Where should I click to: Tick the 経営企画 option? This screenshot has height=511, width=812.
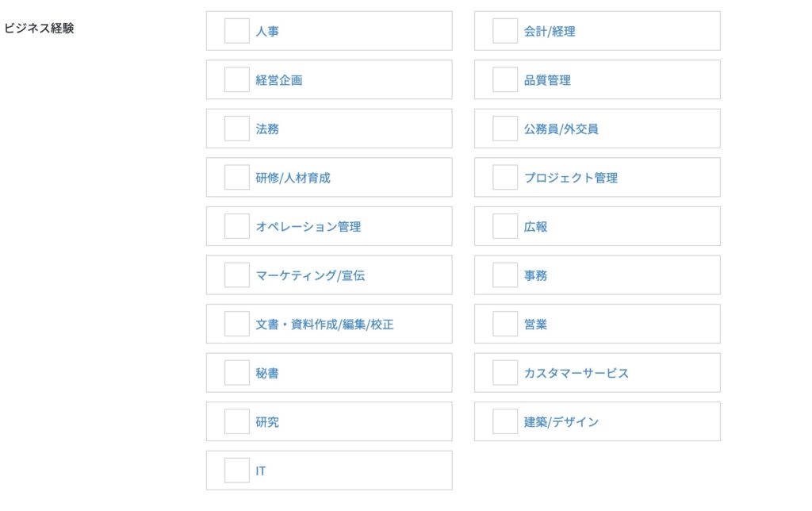236,80
